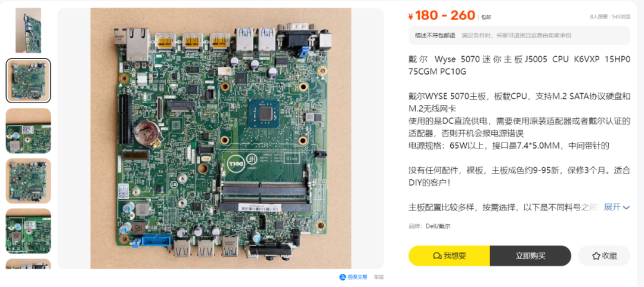Select first angled motherboard thumbnail

[29, 30]
